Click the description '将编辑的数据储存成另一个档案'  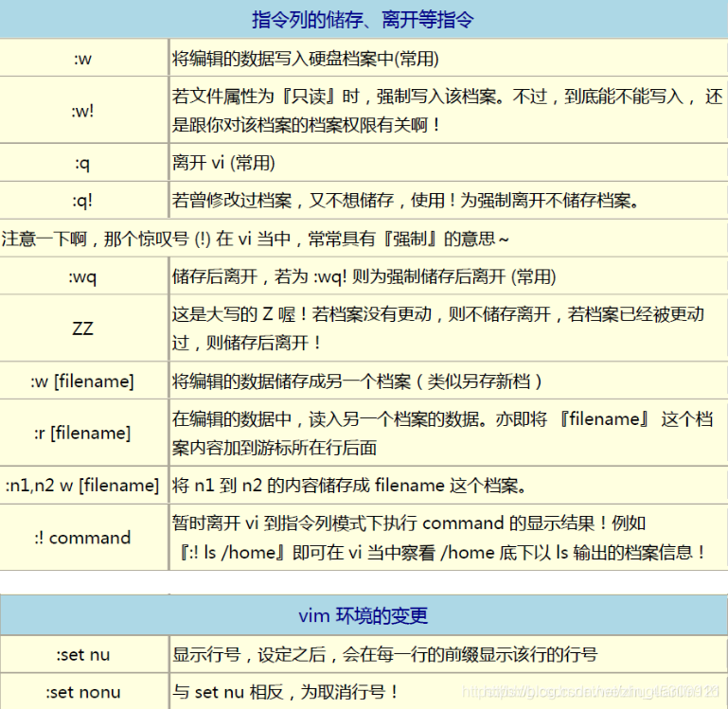(358, 381)
